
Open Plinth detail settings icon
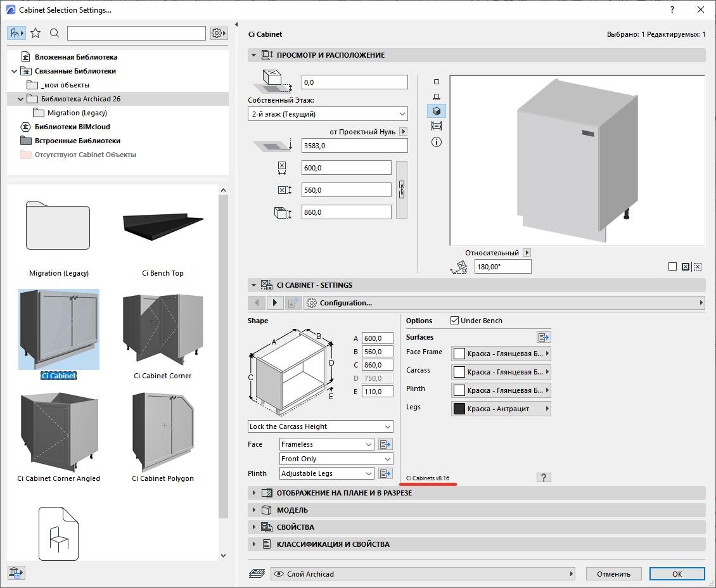(385, 473)
